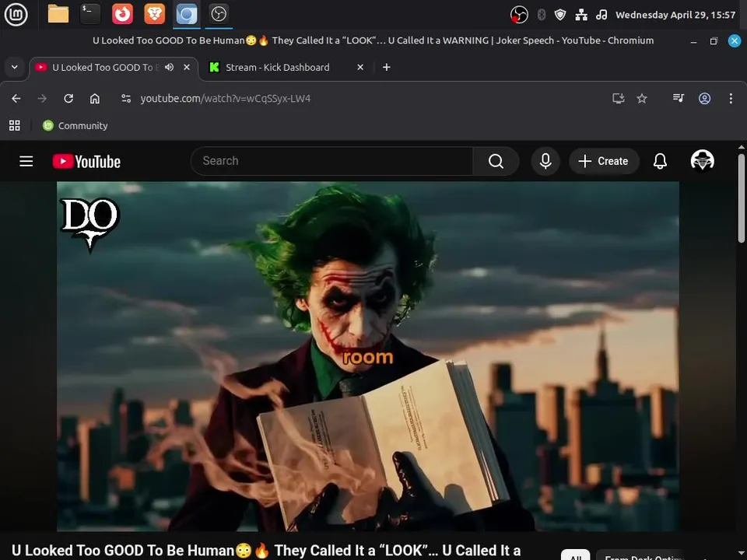Go to YouTube home via logo
This screenshot has height=560, width=747.
click(86, 162)
